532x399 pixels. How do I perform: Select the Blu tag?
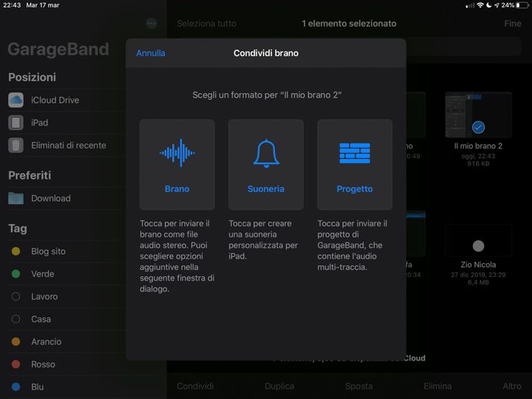66,386
